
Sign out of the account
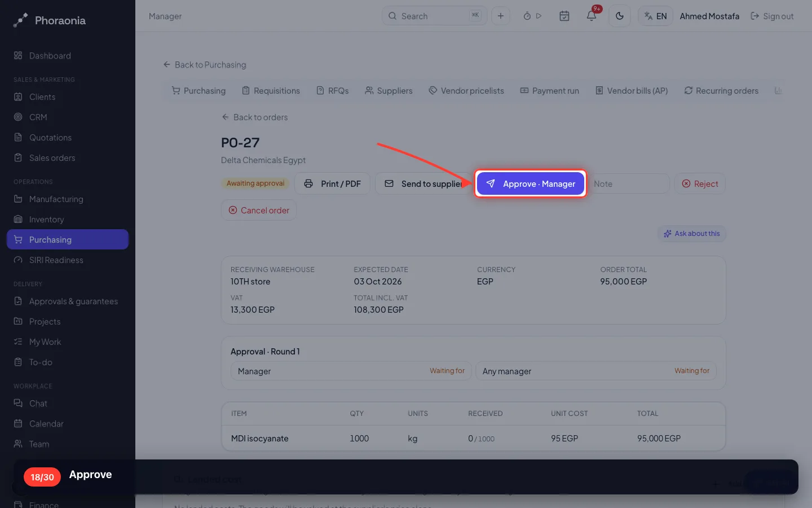772,16
